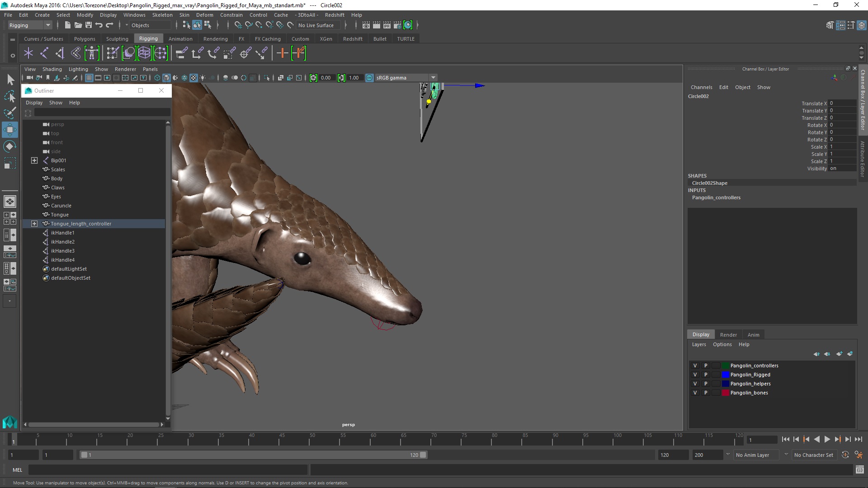The height and width of the screenshot is (488, 868).
Task: Click the Translate X value field
Action: click(842, 103)
